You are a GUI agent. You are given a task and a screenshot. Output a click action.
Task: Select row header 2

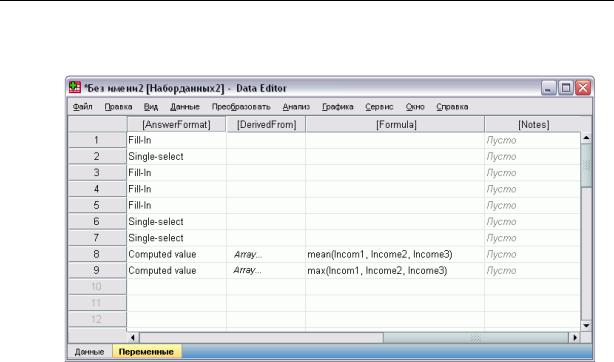(97, 157)
